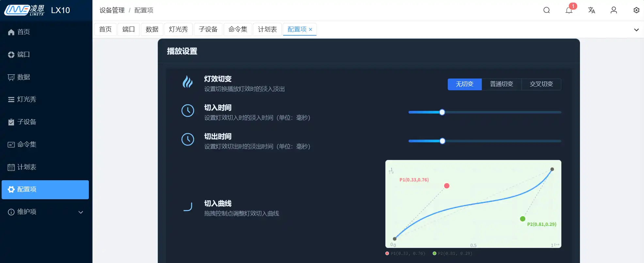The width and height of the screenshot is (644, 263).
Task: Click the 设备管理 breadcrumb link
Action: (x=112, y=10)
